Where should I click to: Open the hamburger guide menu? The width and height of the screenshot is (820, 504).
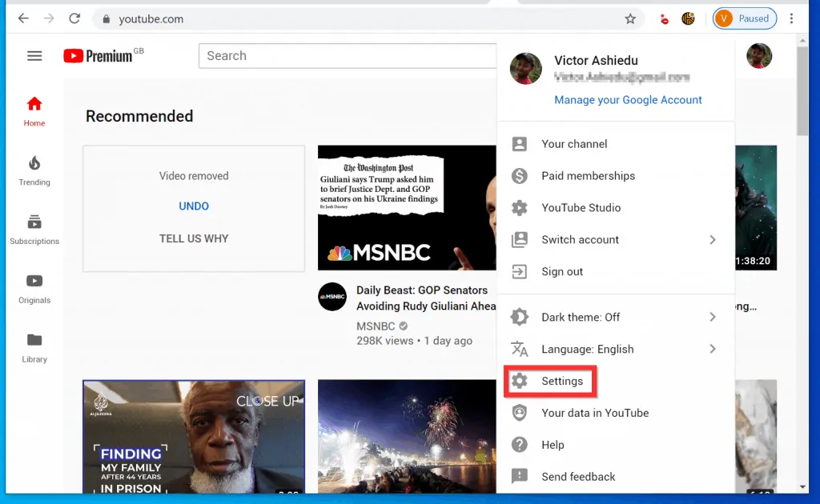pyautogui.click(x=34, y=56)
